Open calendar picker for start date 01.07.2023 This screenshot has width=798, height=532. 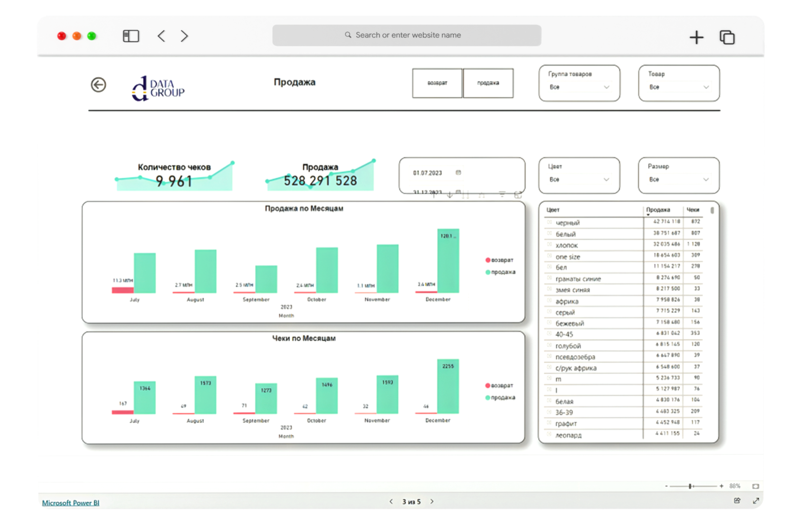(x=458, y=173)
